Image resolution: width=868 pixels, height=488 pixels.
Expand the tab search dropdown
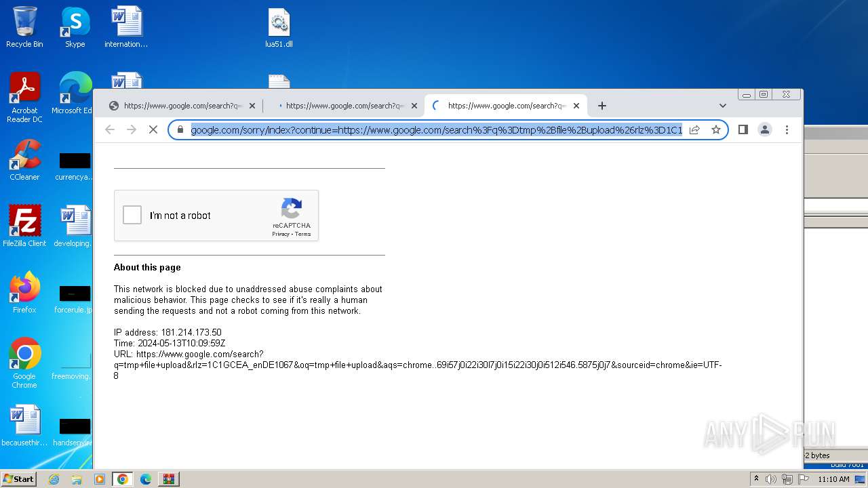click(723, 106)
